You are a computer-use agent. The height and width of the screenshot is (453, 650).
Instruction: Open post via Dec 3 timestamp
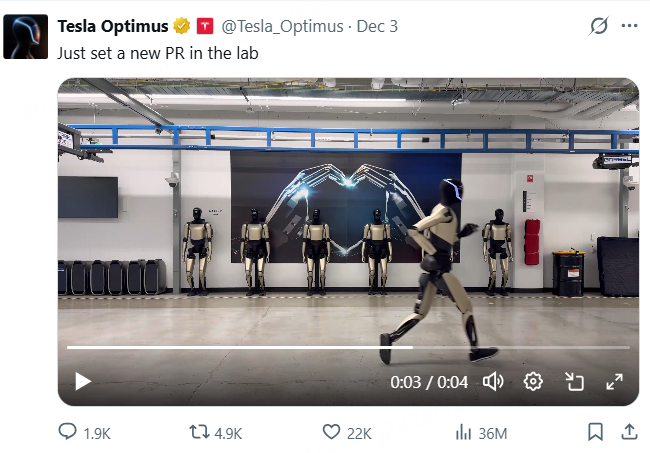[376, 27]
